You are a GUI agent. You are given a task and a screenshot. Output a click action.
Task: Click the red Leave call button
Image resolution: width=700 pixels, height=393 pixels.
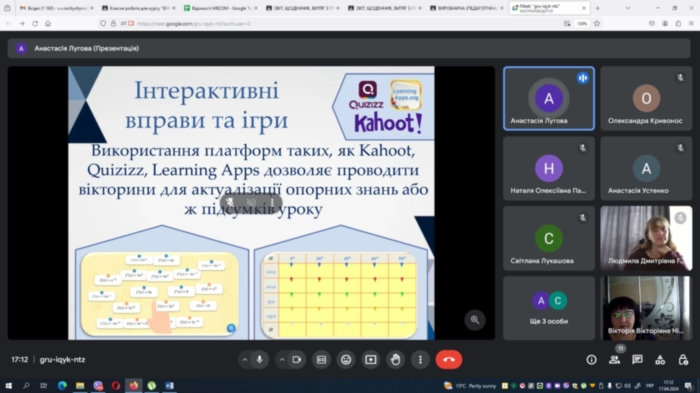[x=449, y=360]
